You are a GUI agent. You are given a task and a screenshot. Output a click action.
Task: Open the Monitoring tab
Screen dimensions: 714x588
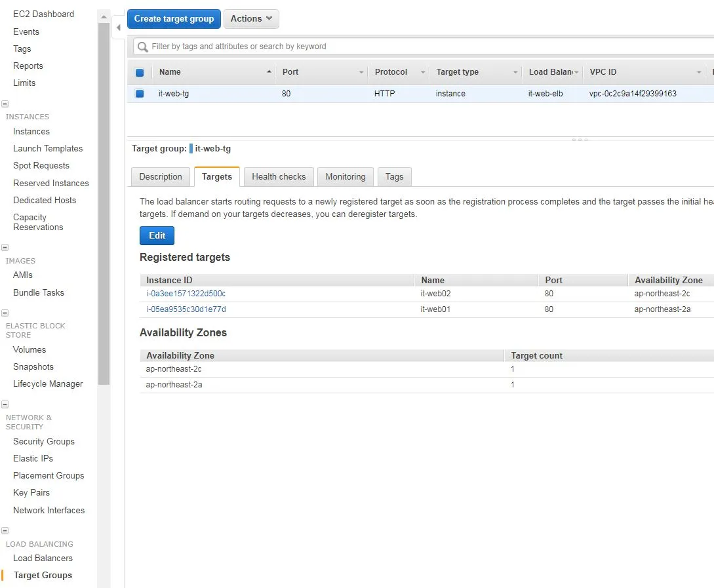345,177
